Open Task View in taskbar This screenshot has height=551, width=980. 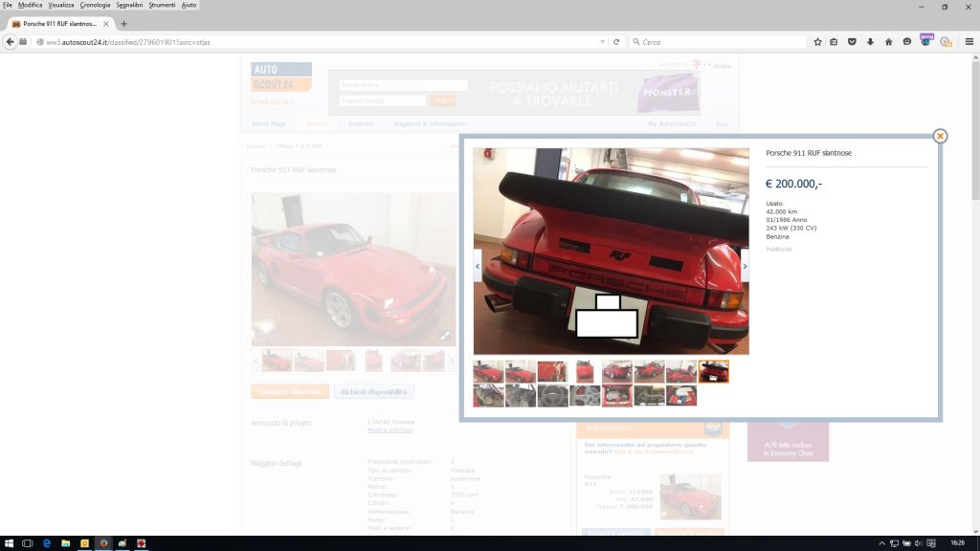(28, 543)
